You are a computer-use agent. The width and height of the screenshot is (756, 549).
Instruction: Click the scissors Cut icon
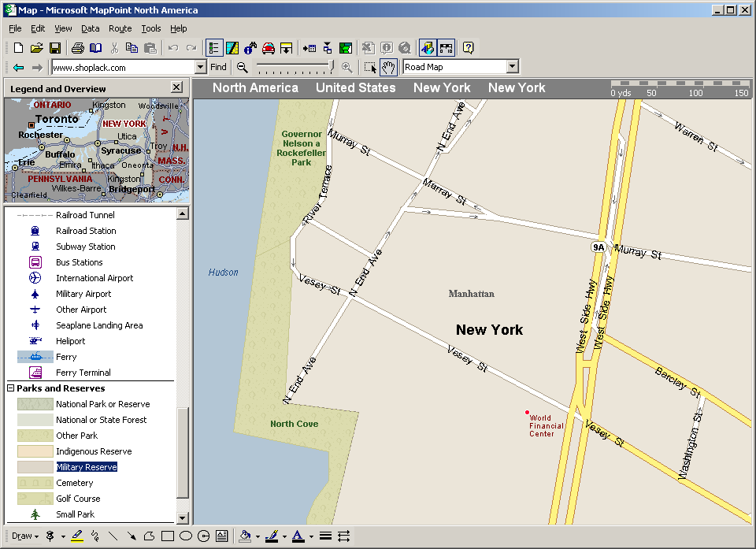tap(114, 48)
